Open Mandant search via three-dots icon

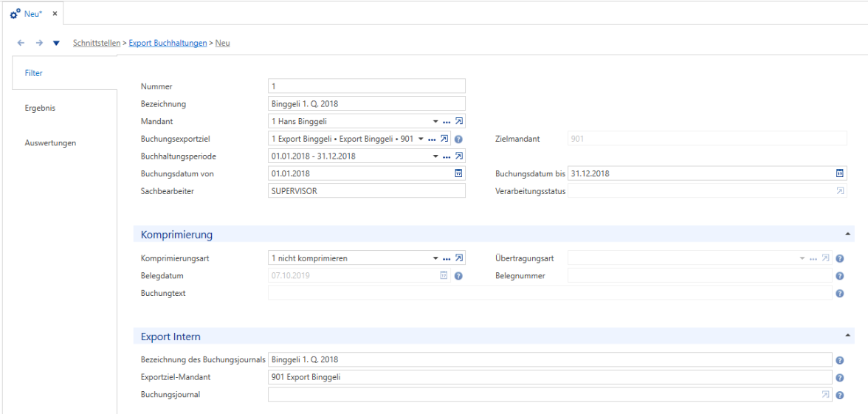[446, 121]
